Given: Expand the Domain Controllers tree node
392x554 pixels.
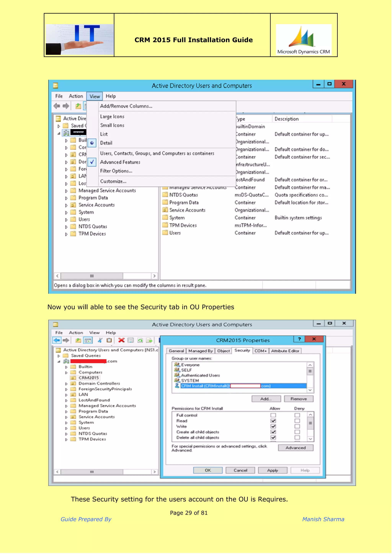Looking at the screenshot, I should [66, 384].
